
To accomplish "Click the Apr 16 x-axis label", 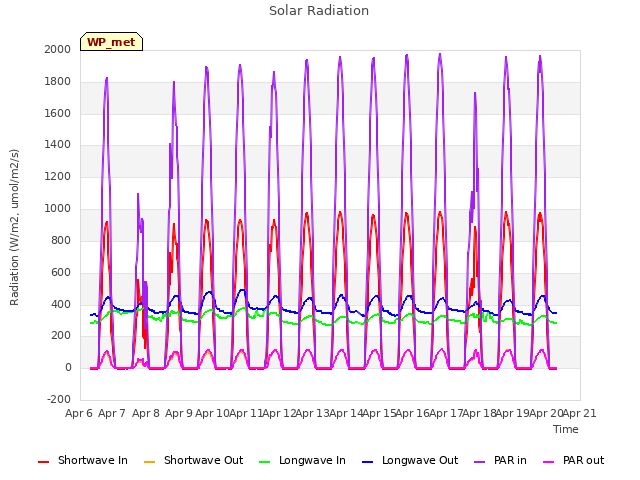I will (413, 413).
